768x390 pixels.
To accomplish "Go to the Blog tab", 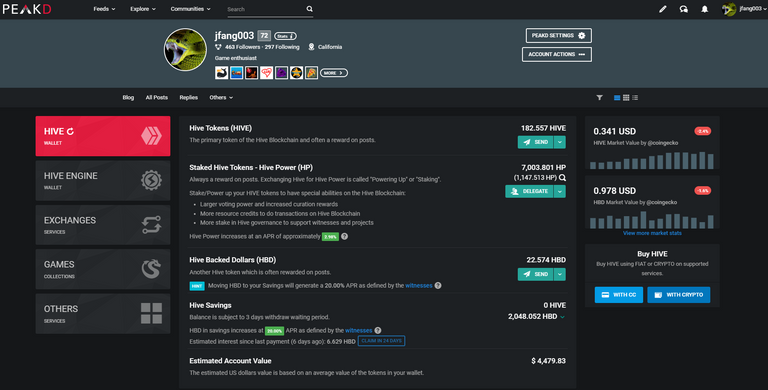I will pos(128,98).
